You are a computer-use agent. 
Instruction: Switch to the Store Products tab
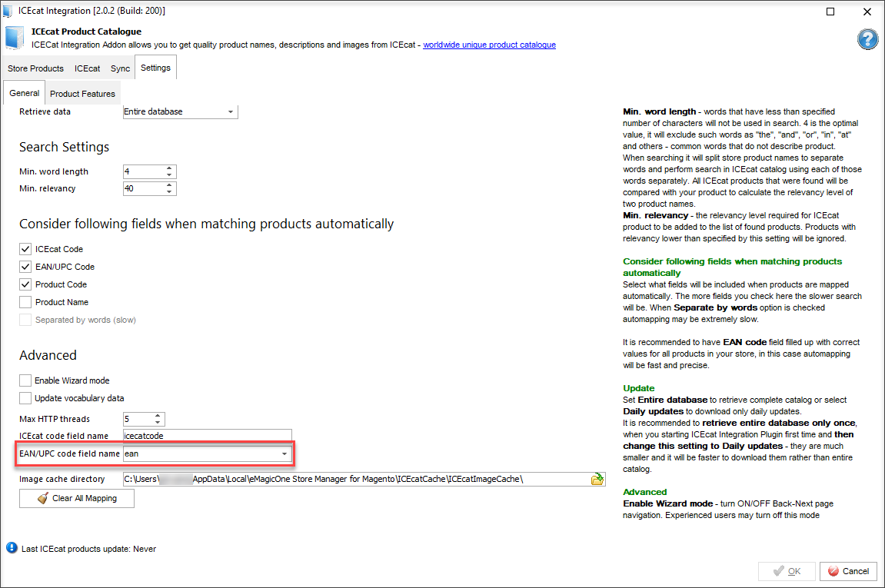coord(35,68)
